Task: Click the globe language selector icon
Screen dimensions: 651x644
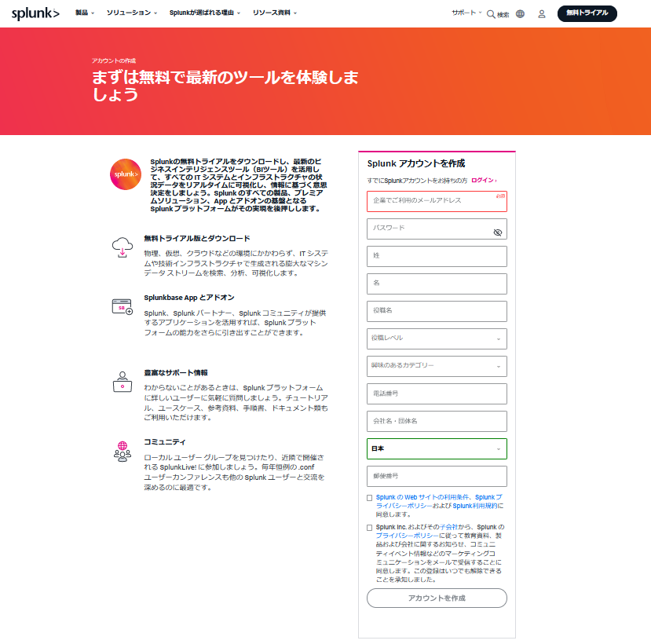Action: (518, 13)
